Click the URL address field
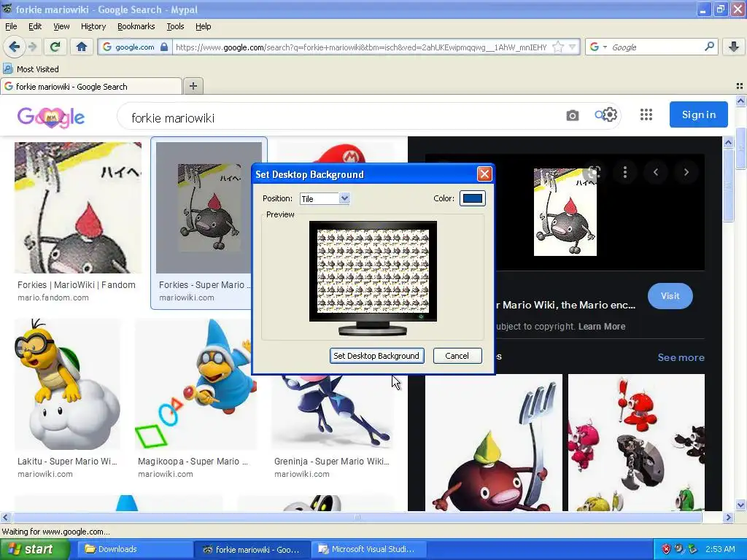 tap(362, 47)
